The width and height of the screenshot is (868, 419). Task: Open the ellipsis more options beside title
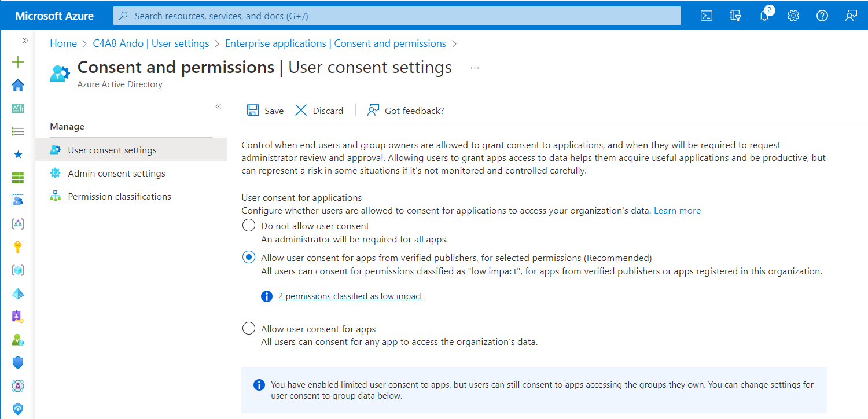[475, 68]
